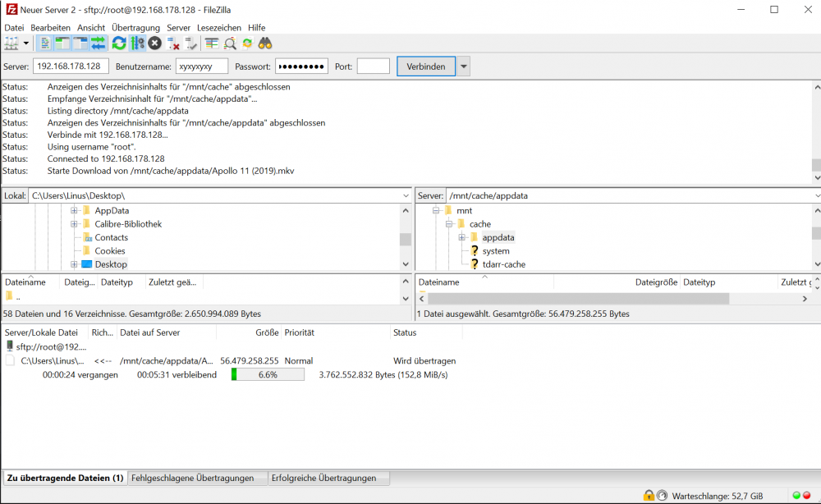Toggle the message log display
The width and height of the screenshot is (821, 504).
45,44
